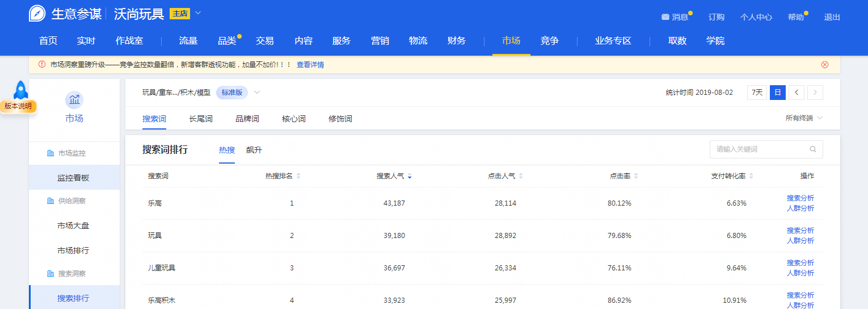Go to previous date with left arrow

[x=797, y=93]
